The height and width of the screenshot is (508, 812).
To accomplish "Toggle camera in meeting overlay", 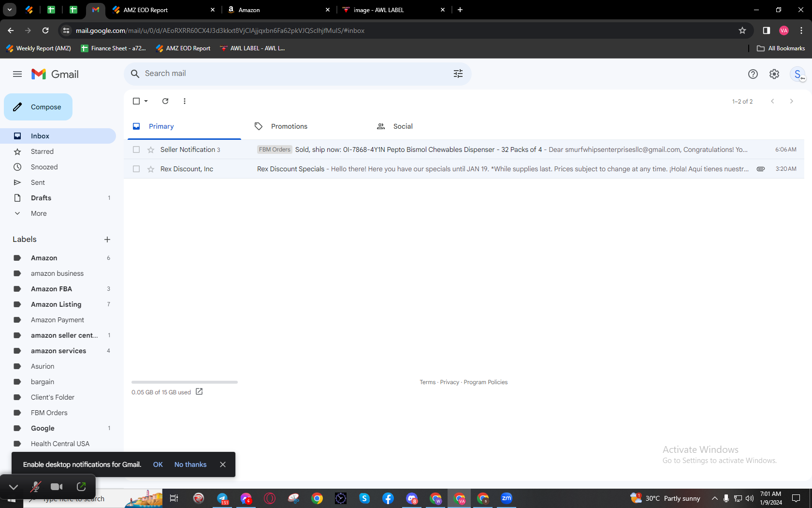I will click(57, 487).
